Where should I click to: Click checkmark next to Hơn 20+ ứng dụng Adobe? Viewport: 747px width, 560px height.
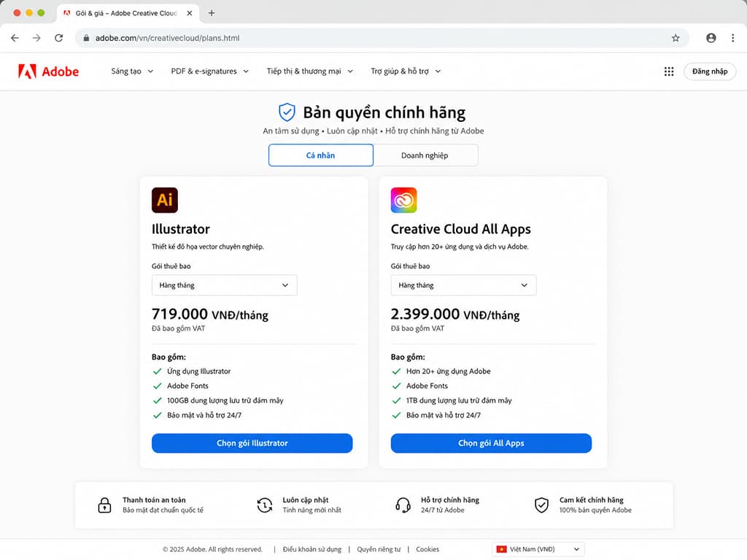click(396, 371)
